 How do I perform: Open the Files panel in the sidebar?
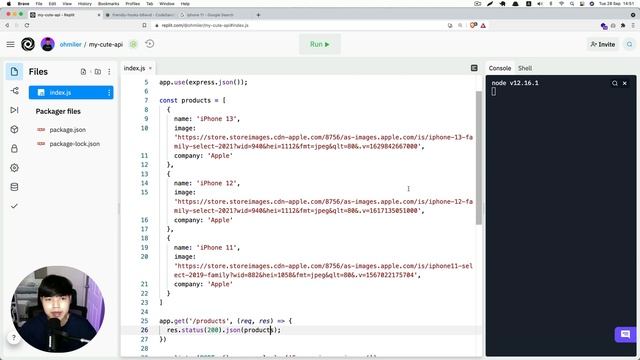[14, 72]
